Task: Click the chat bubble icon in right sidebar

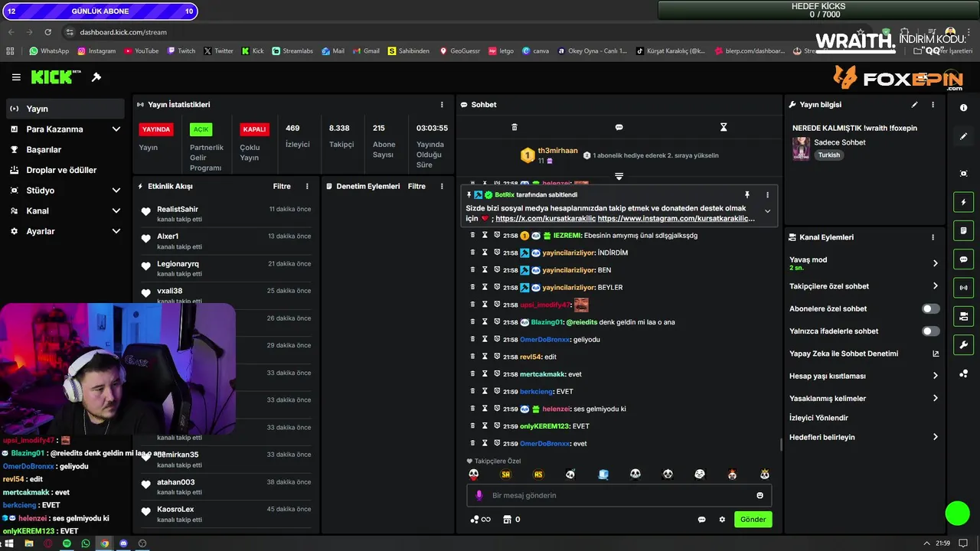Action: tap(963, 259)
